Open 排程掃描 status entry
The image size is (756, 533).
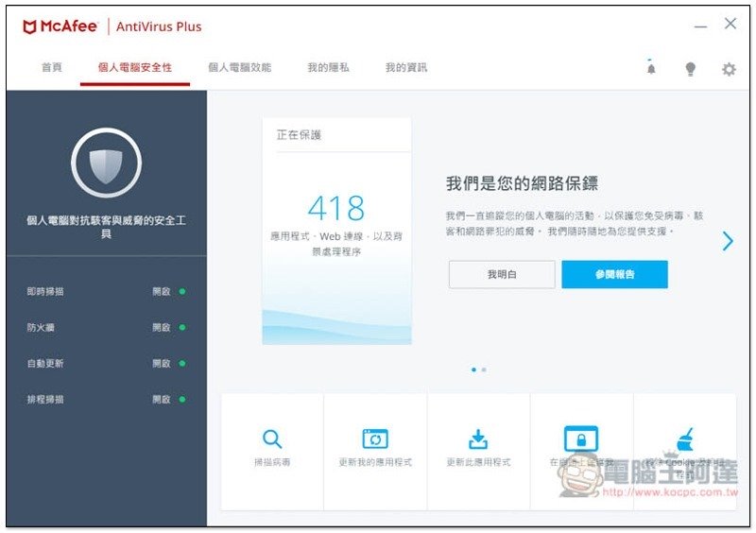pos(105,400)
